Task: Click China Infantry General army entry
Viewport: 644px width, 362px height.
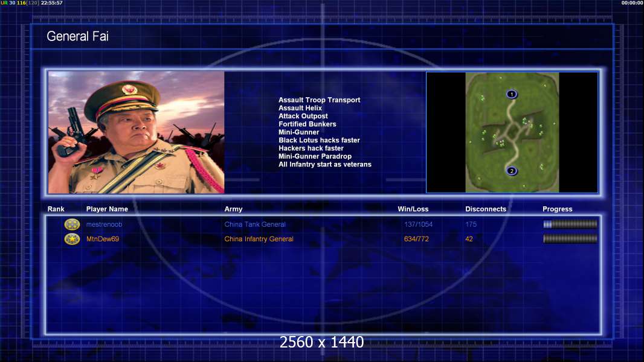Action: pyautogui.click(x=259, y=239)
